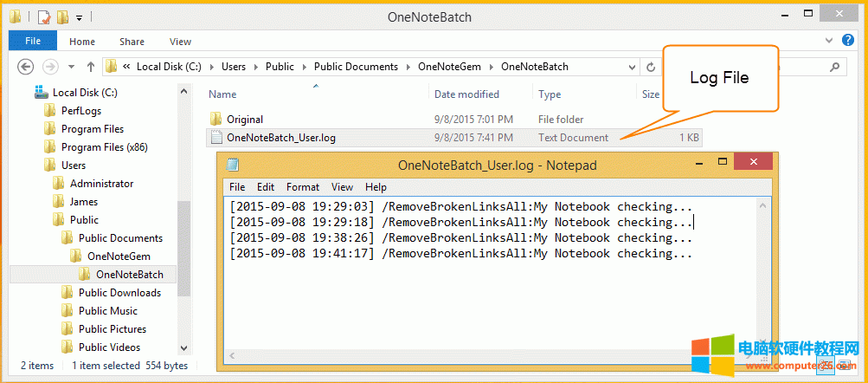This screenshot has width=868, height=383.
Task: Click the Back navigation arrow
Action: coord(26,67)
